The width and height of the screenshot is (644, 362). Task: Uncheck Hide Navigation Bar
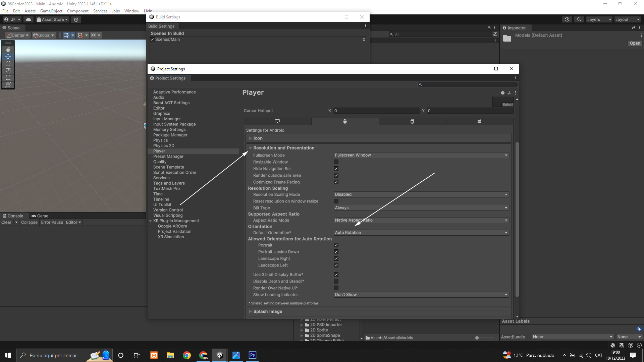[x=336, y=169]
